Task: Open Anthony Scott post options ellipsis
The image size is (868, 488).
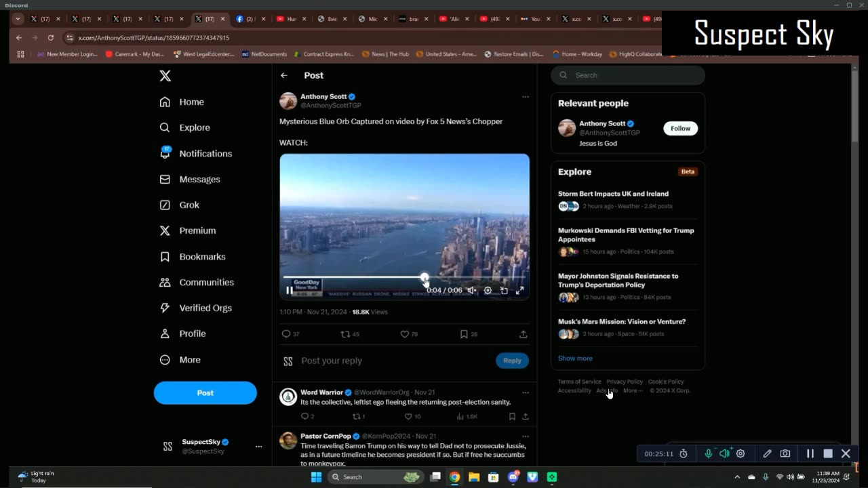Action: 525,97
